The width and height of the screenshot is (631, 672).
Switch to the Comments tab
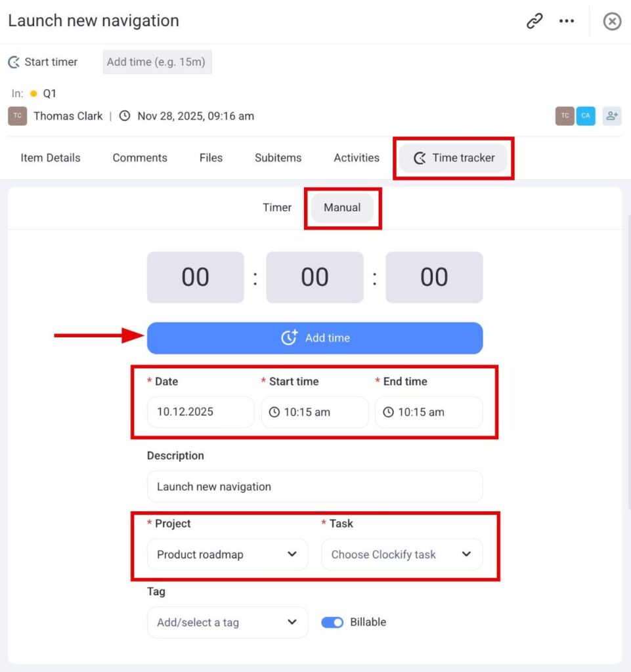click(140, 158)
